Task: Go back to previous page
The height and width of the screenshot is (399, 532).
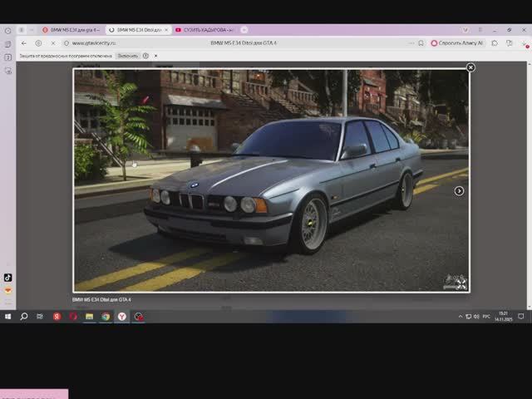Action: [23, 43]
